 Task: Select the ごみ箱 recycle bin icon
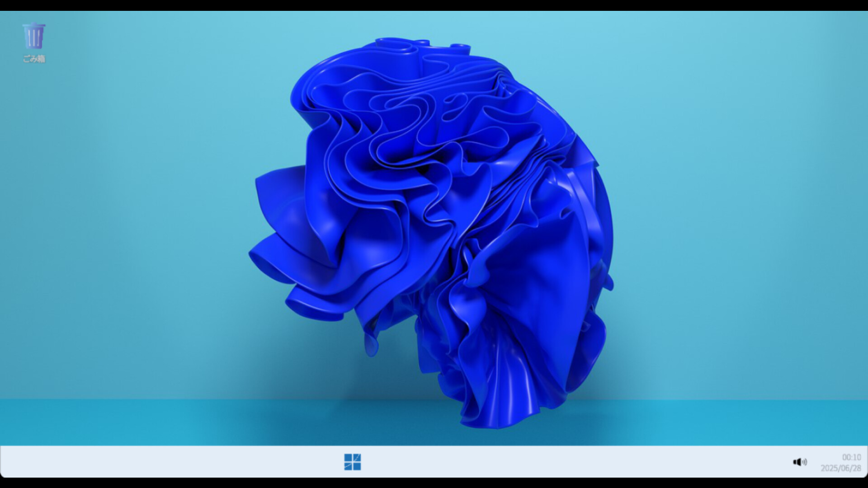coord(34,36)
